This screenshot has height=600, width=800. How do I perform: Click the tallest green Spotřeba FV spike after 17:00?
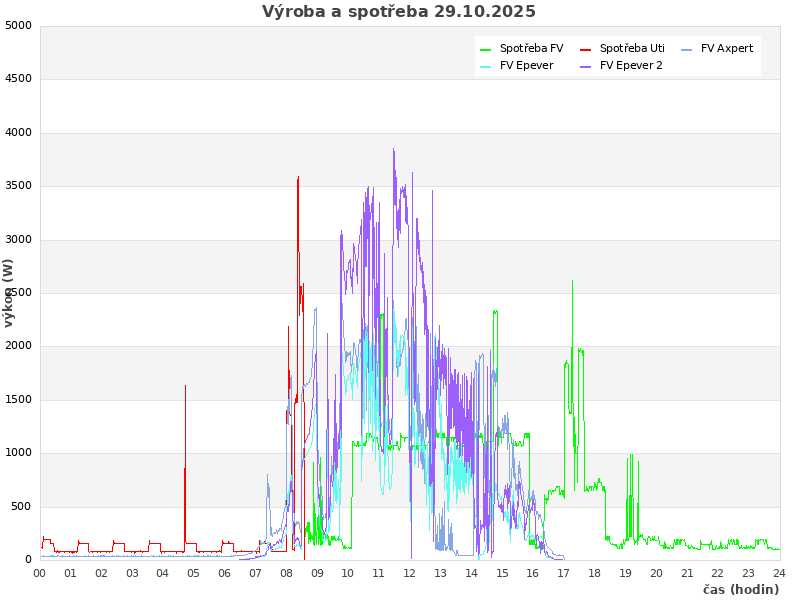pos(572,281)
